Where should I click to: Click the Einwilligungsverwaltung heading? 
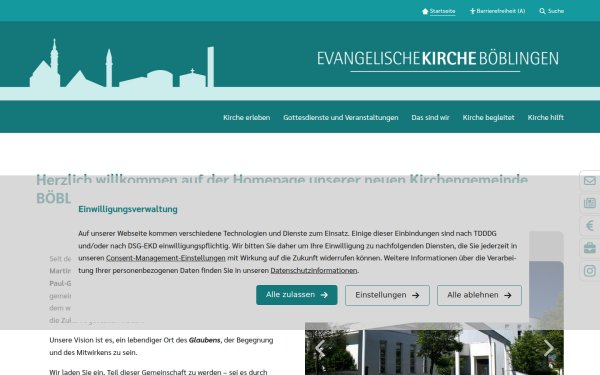point(128,209)
